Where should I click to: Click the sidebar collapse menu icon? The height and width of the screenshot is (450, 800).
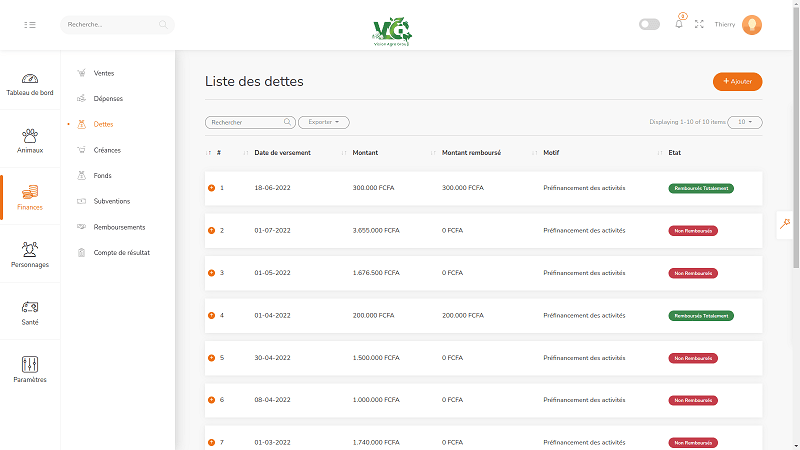(30, 24)
